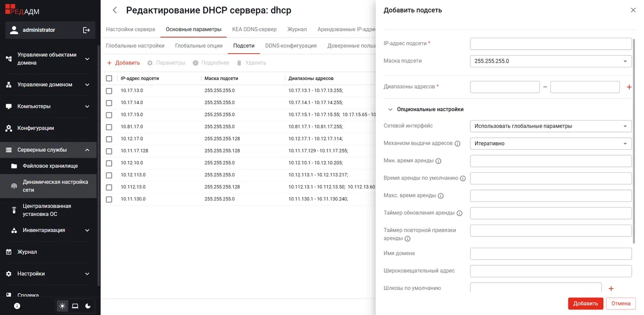Click info icon next to Мин. время аренды
The height and width of the screenshot is (315, 644).
click(x=438, y=161)
